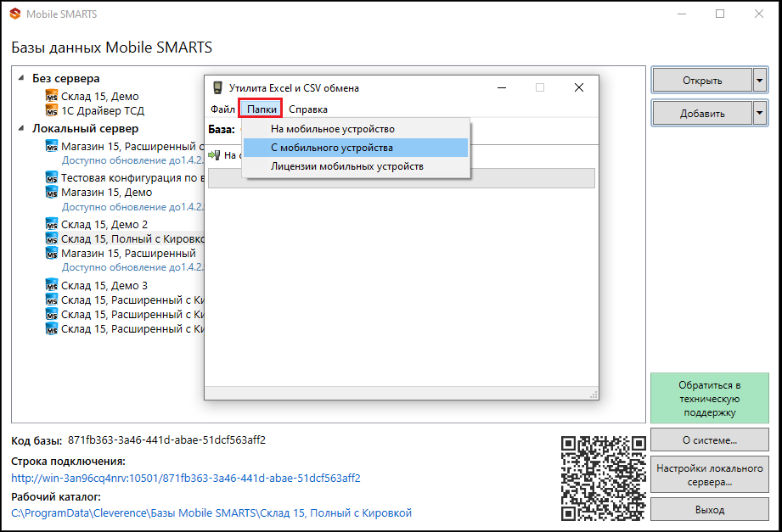Open the working directory path link
This screenshot has height=532, width=782.
coord(211,512)
